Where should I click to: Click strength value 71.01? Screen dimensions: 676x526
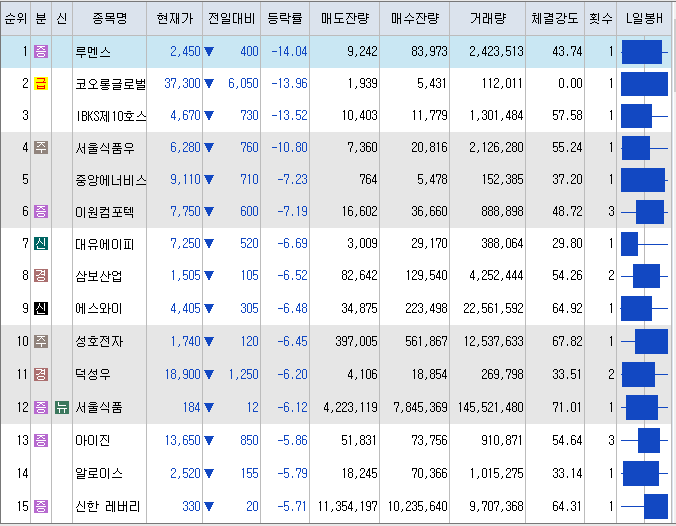[567, 407]
